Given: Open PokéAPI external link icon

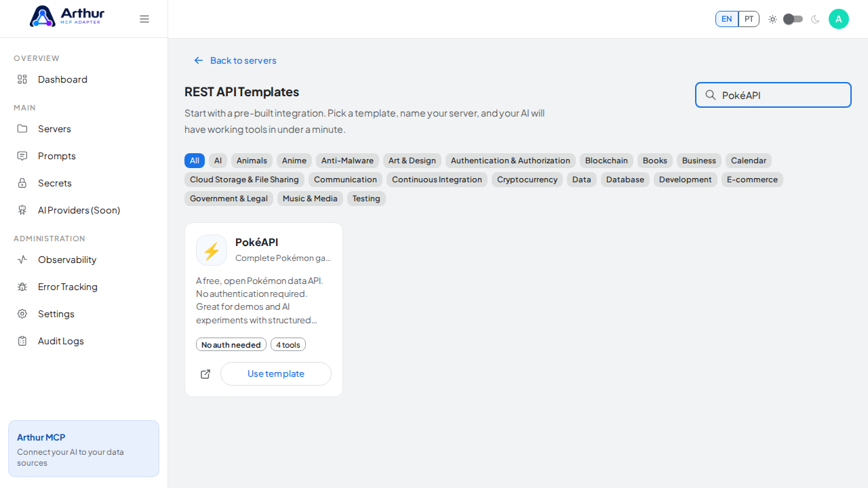Looking at the screenshot, I should point(205,374).
